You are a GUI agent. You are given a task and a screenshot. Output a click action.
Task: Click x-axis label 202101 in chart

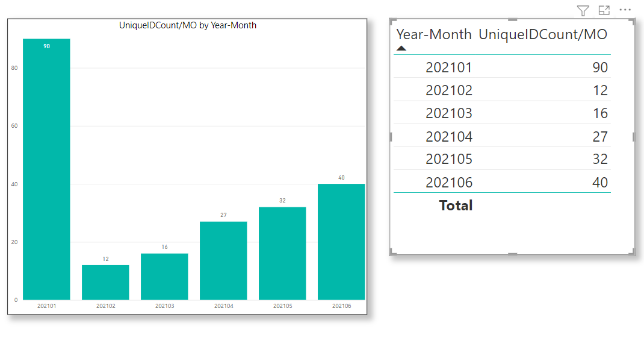[46, 306]
